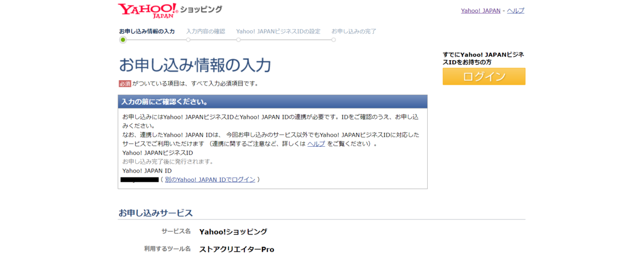Viewport: 644px width, 264px height.
Task: Click the ショッピング text beside the logo
Action: 201,10
